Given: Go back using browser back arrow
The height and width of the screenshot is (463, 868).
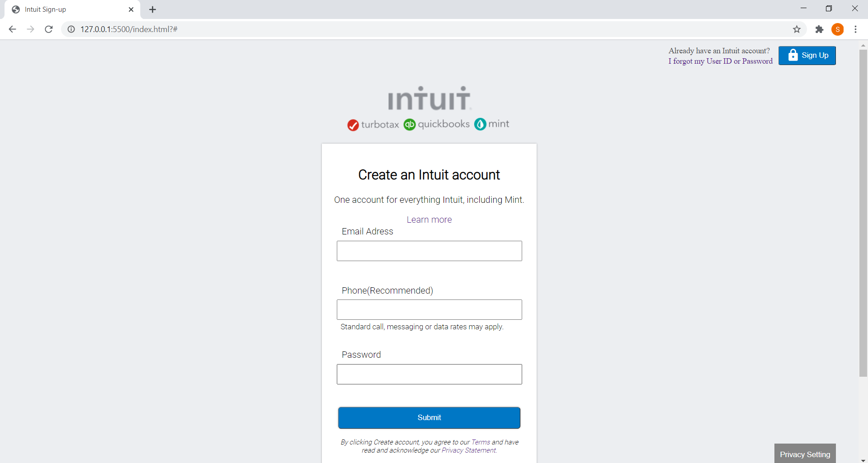Looking at the screenshot, I should click(x=12, y=29).
